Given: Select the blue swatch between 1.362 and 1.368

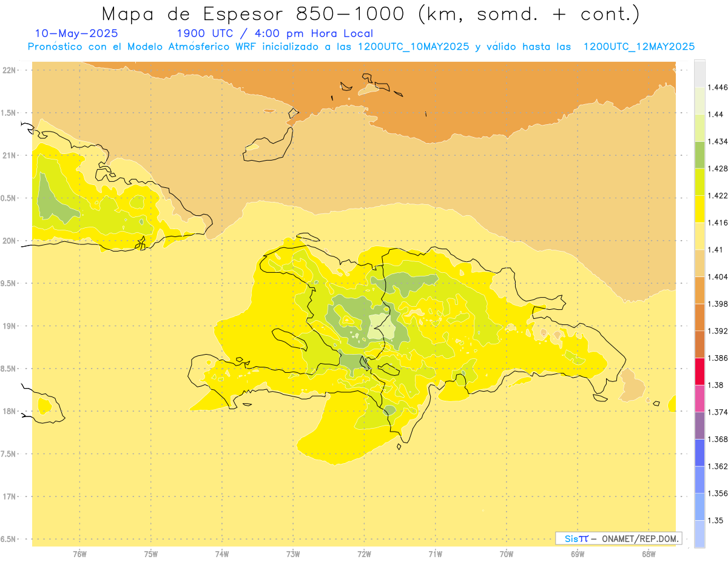Looking at the screenshot, I should pyautogui.click(x=699, y=452).
